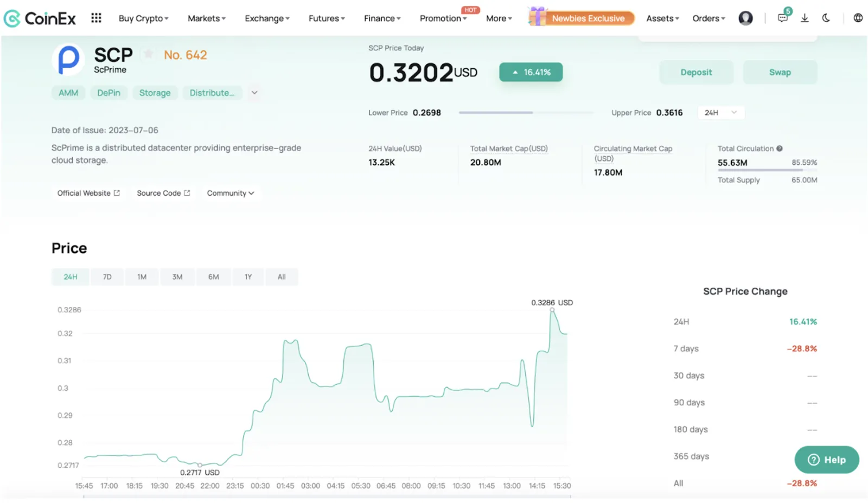Viewport: 868px width, 503px height.
Task: Click the Help chat button
Action: tap(827, 460)
